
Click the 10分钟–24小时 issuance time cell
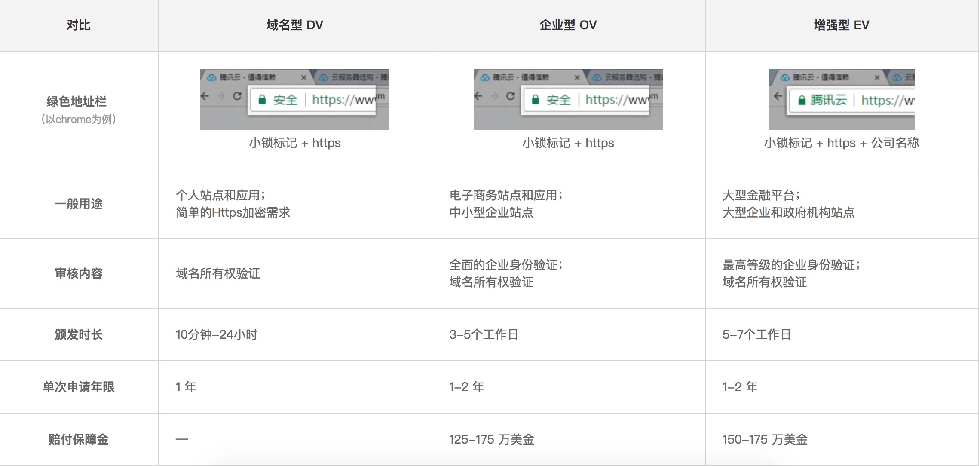[x=216, y=334]
